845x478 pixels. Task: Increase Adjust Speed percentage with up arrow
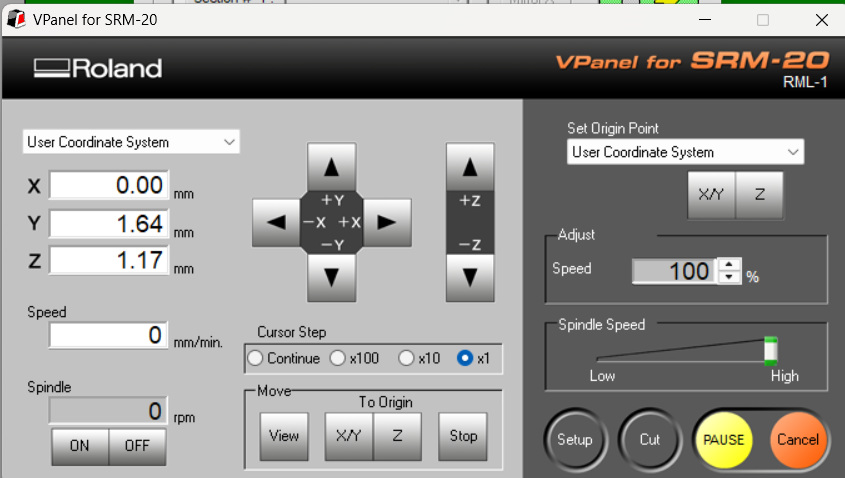pos(729,265)
